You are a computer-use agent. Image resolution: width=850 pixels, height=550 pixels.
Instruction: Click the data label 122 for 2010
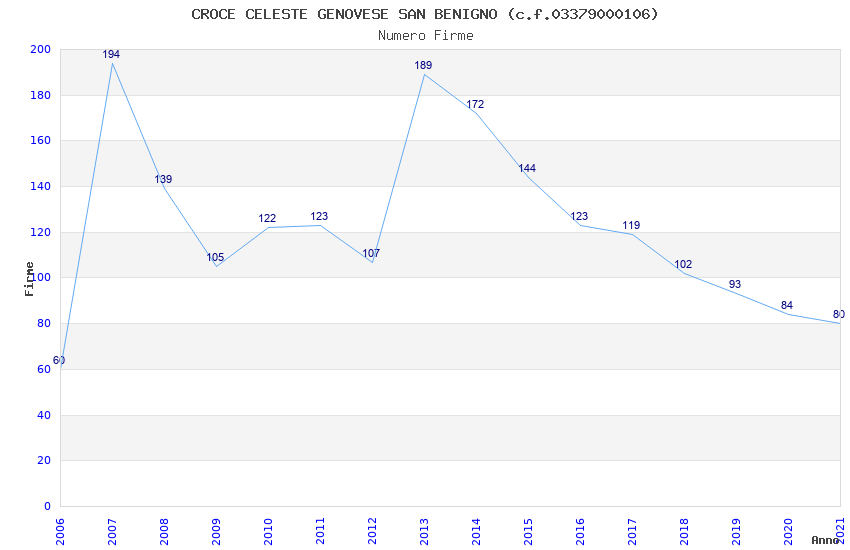(x=267, y=218)
